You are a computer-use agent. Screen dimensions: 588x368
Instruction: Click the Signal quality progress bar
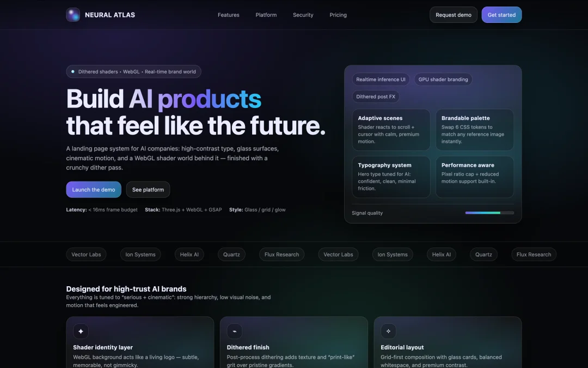[489, 213]
